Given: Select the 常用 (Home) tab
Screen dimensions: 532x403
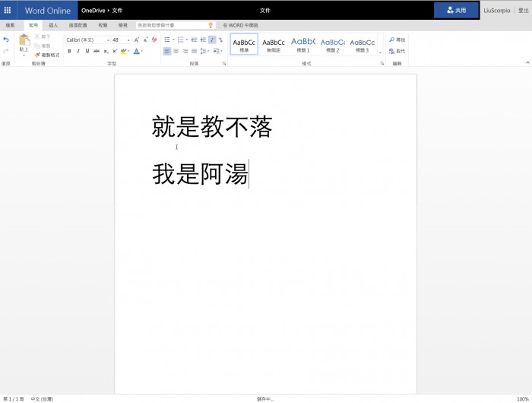Looking at the screenshot, I should click(x=33, y=25).
